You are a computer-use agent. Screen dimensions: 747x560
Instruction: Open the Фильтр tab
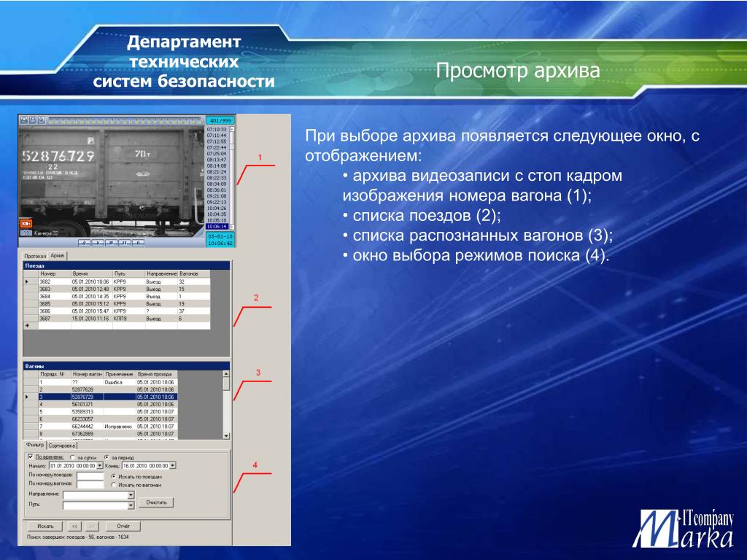tap(35, 445)
